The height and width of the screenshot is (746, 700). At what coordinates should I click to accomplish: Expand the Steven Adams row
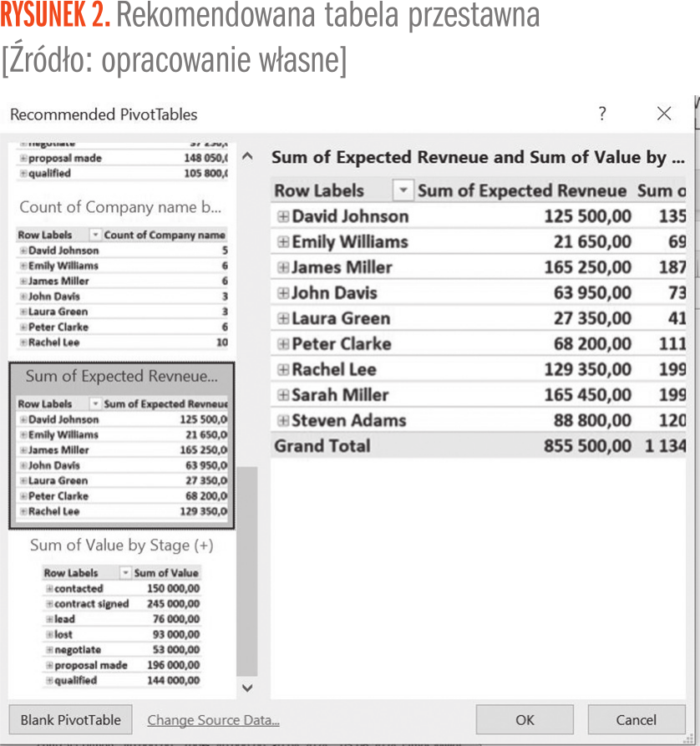click(x=283, y=420)
